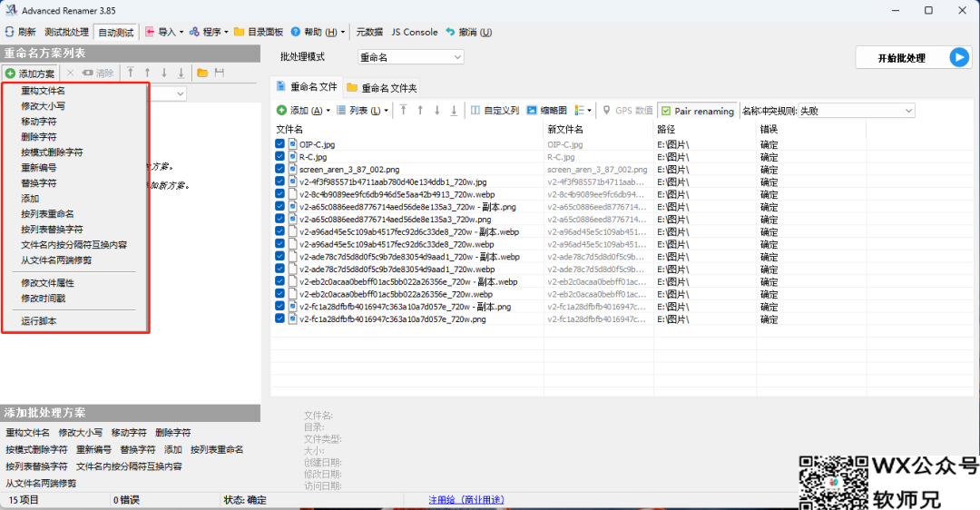The width and height of the screenshot is (980, 510).
Task: Move method to bottom in 重命名方案列表 toolbar
Action: coord(181,73)
